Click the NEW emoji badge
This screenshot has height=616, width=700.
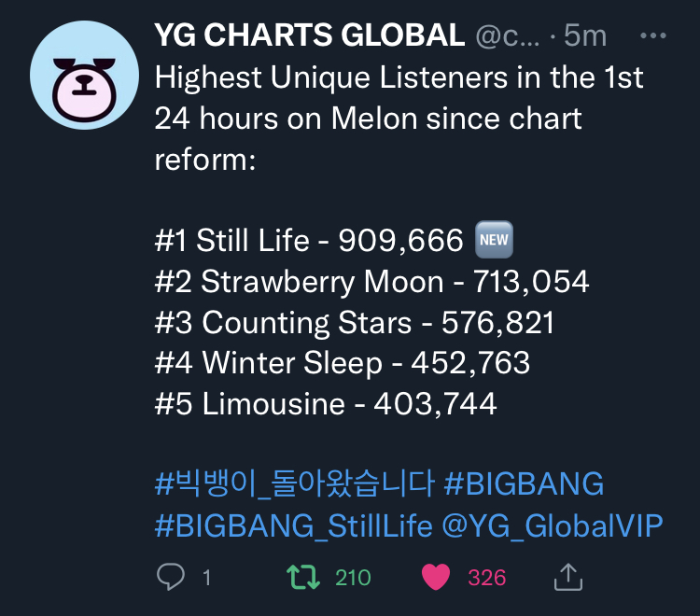tap(494, 240)
